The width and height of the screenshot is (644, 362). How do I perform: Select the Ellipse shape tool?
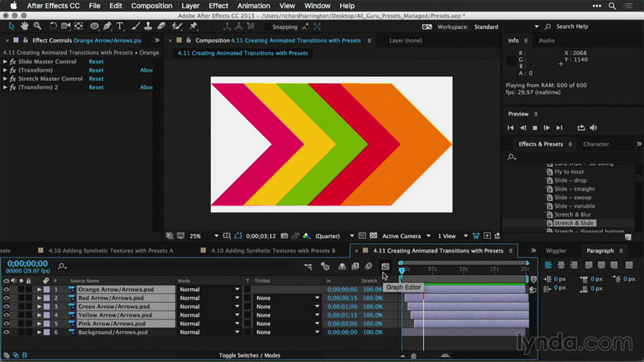94,26
